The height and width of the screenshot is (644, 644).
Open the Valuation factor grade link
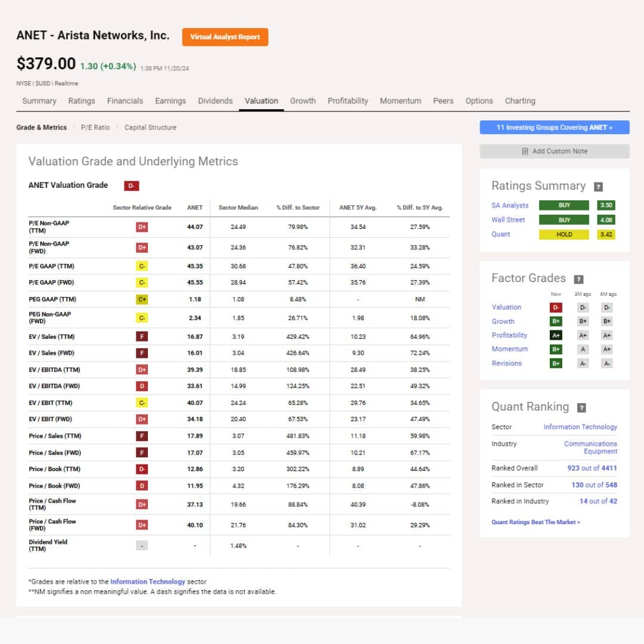tap(506, 307)
